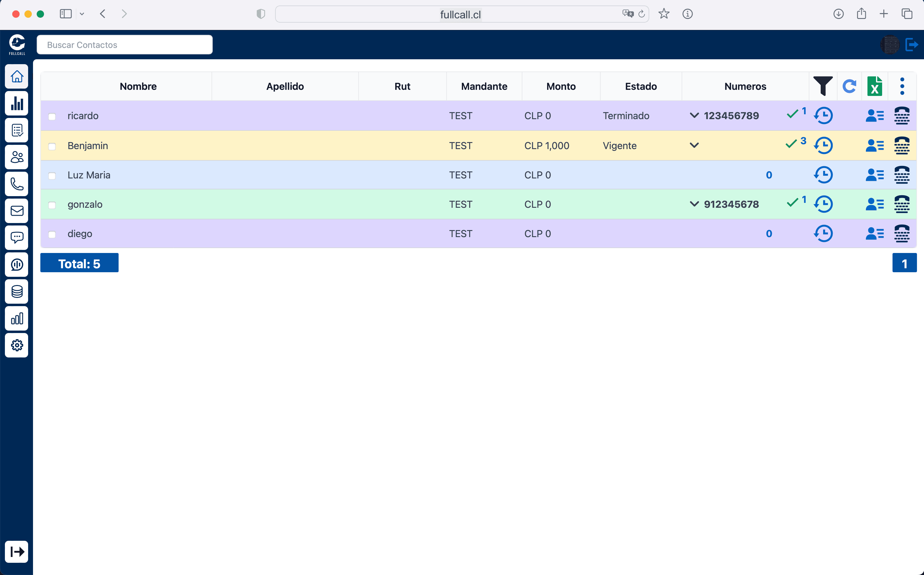Check the checkbox for ricardo row
The width and height of the screenshot is (924, 575).
(x=52, y=116)
